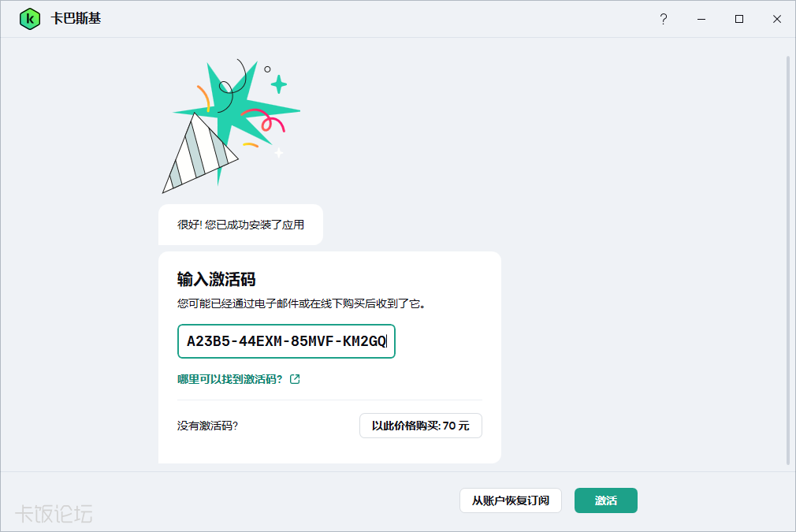Click the party popper celebration illustration

coord(231,126)
